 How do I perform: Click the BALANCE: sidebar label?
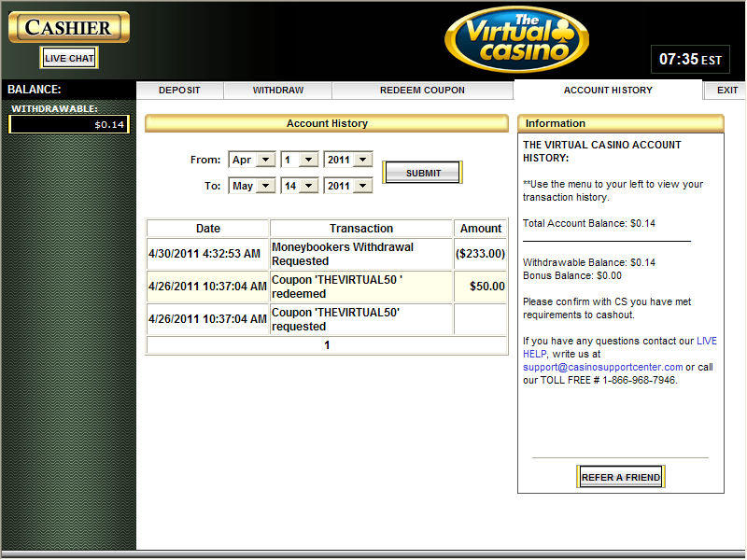35,90
